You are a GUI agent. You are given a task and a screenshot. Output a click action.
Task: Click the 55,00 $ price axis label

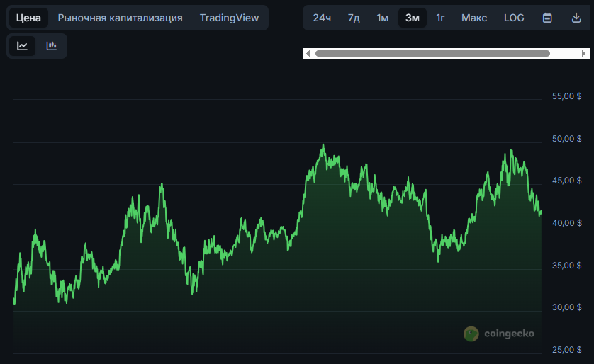tap(566, 96)
